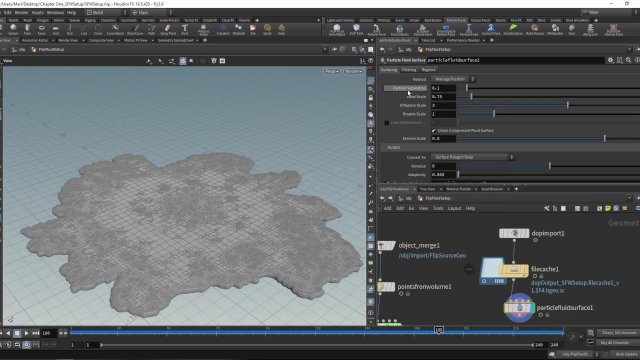Toggle Union Compressed Fluid Surface checkbox

pyautogui.click(x=434, y=131)
